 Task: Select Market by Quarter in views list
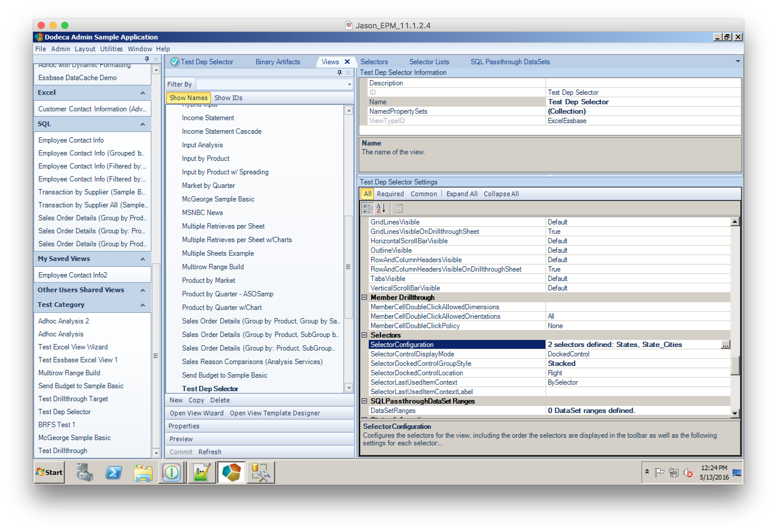coord(208,185)
